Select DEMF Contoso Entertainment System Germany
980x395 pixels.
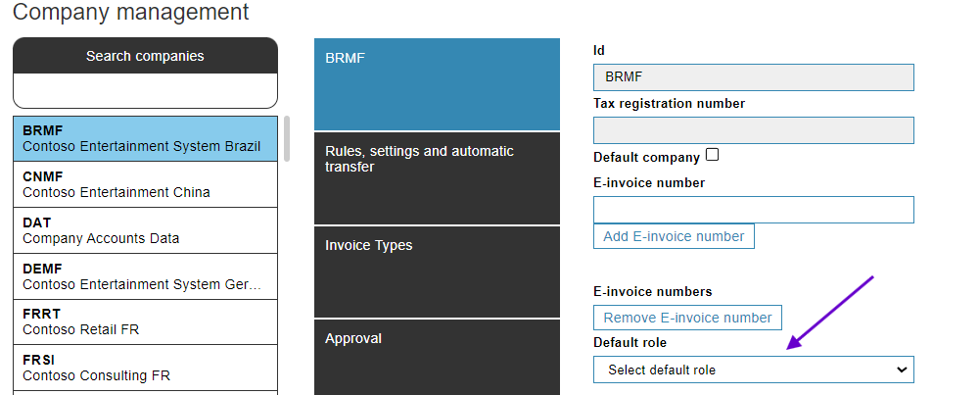click(145, 276)
